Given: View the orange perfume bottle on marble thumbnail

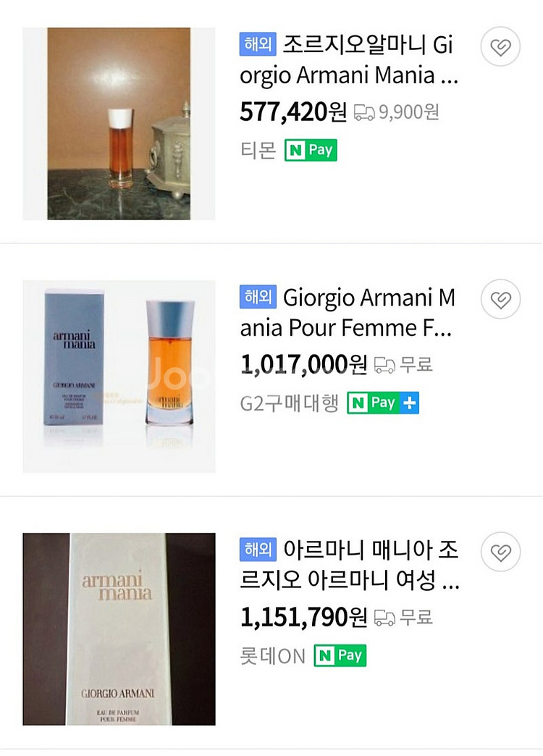Looking at the screenshot, I should click(x=119, y=124).
